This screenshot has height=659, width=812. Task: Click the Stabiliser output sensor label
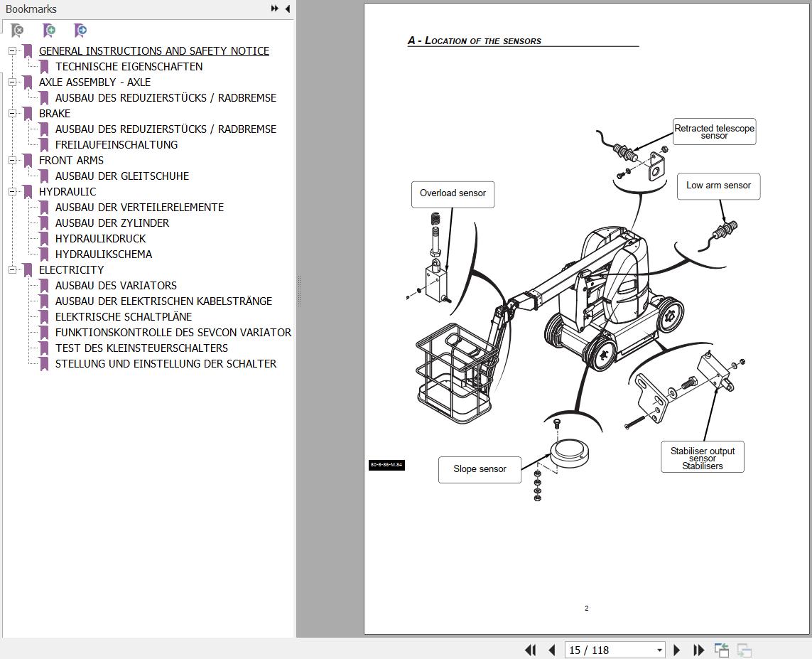pos(702,457)
